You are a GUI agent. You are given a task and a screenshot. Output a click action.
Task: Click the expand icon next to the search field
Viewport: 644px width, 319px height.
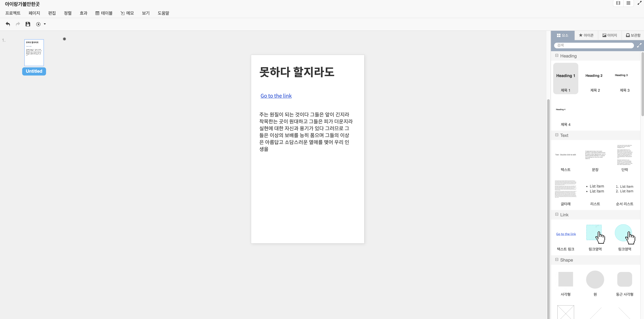639,45
